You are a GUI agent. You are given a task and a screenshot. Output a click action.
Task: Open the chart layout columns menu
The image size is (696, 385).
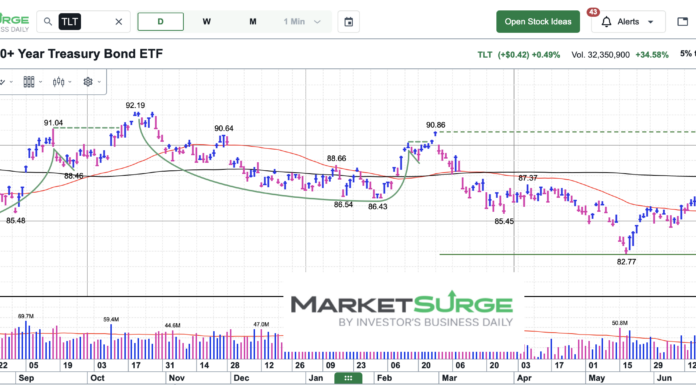click(32, 82)
